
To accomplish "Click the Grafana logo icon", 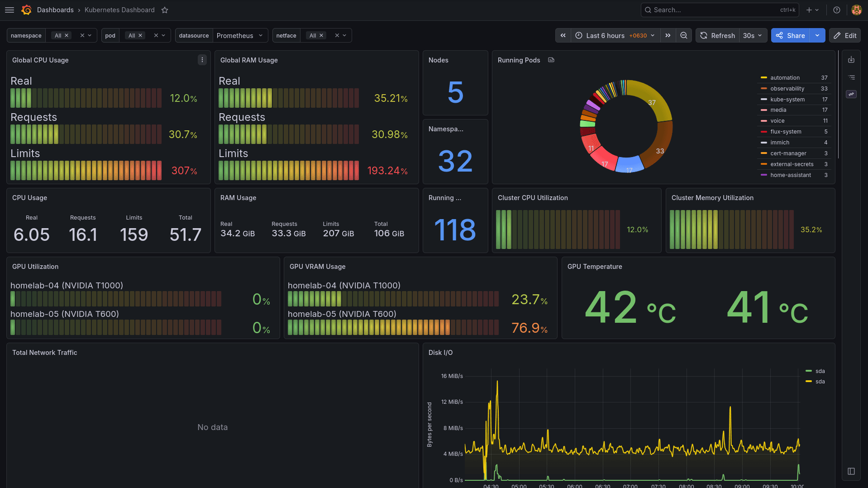I will tap(27, 10).
